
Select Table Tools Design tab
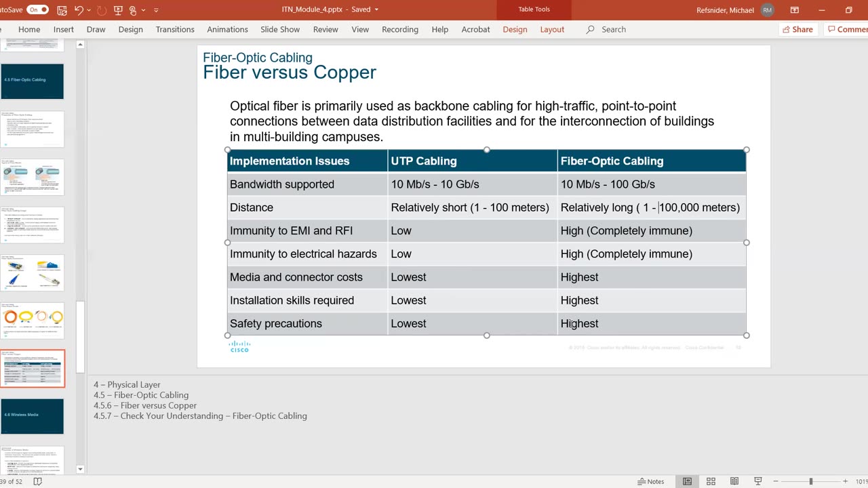coord(515,29)
